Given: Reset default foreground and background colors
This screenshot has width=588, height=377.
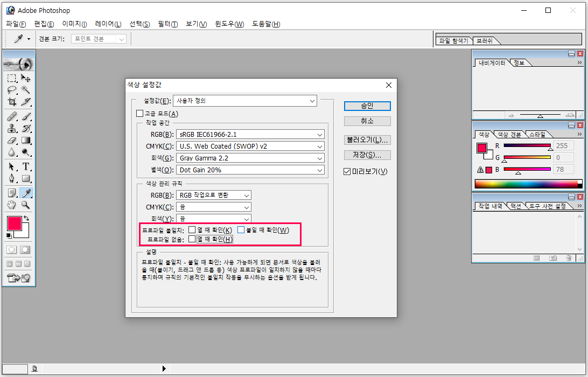Looking at the screenshot, I should pyautogui.click(x=9, y=235).
